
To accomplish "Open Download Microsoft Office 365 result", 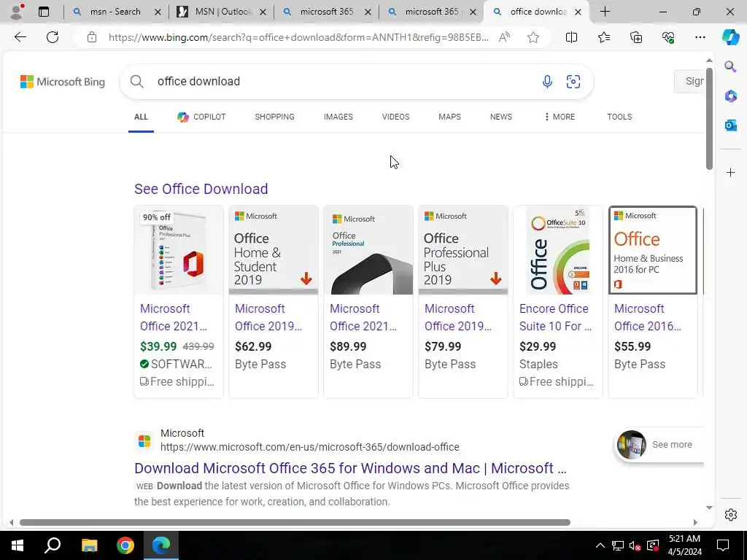I will pos(350,468).
